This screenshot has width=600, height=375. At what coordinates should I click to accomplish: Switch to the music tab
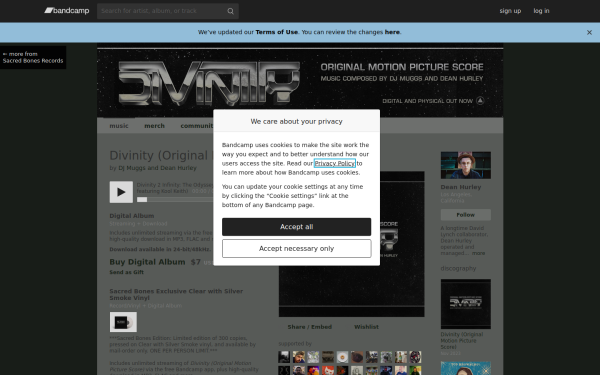point(119,126)
